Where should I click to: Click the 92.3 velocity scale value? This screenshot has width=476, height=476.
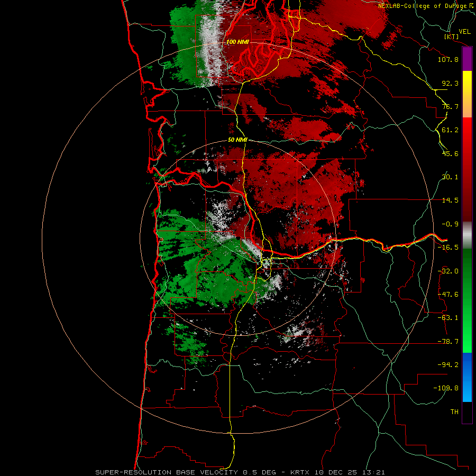coord(450,83)
